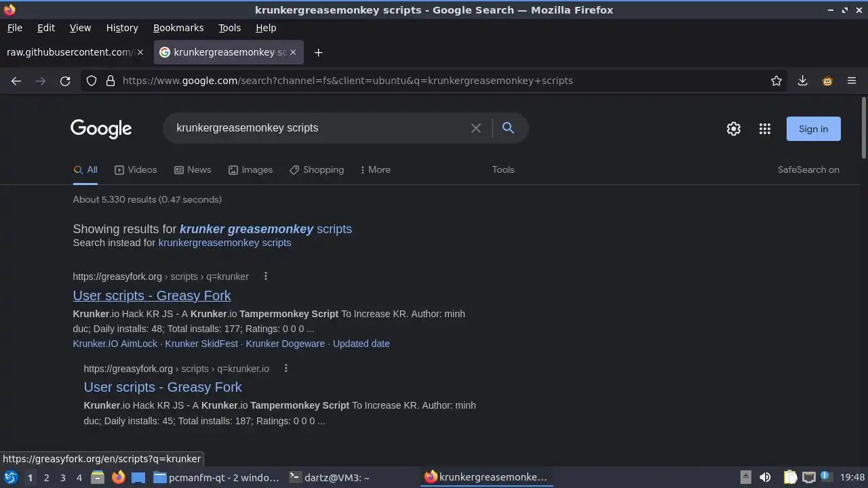
Task: Click the Google search input field
Action: (319, 128)
